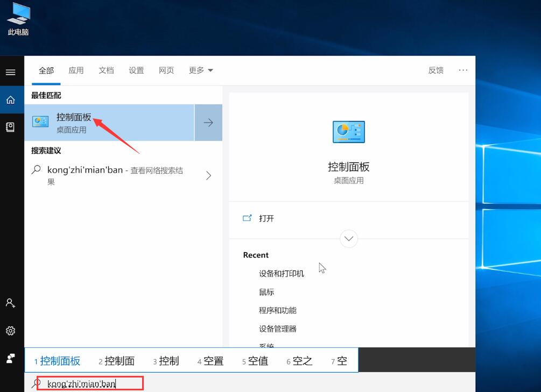Switch to the 应用 filter tab
Screen dimensions: 541x392
(x=76, y=70)
